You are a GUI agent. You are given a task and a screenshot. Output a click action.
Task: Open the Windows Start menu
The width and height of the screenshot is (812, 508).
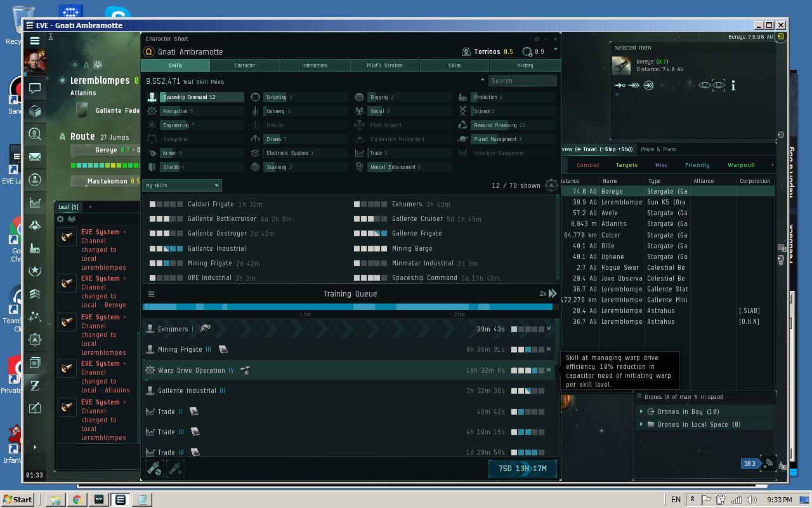pos(17,499)
